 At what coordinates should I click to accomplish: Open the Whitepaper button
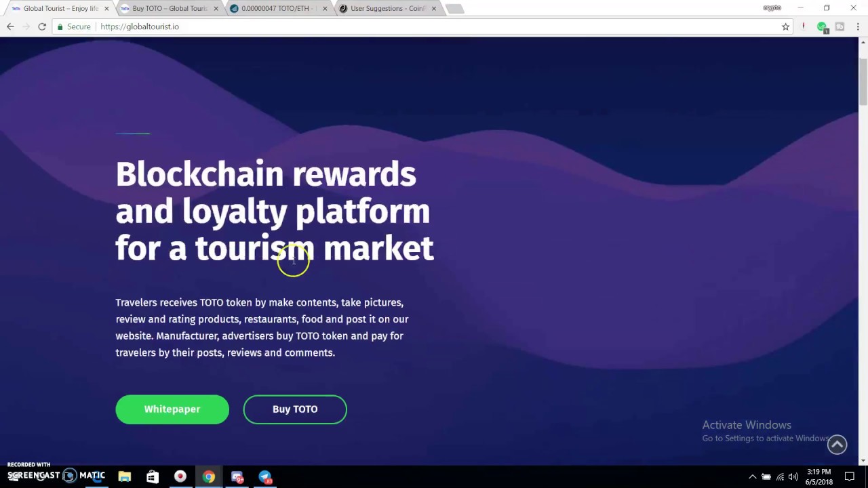click(172, 409)
